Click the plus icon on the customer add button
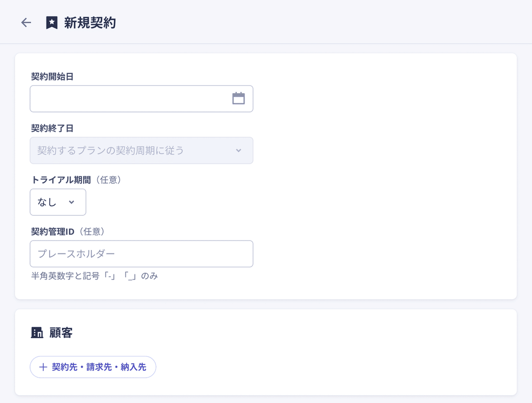The width and height of the screenshot is (532, 403). tap(43, 367)
